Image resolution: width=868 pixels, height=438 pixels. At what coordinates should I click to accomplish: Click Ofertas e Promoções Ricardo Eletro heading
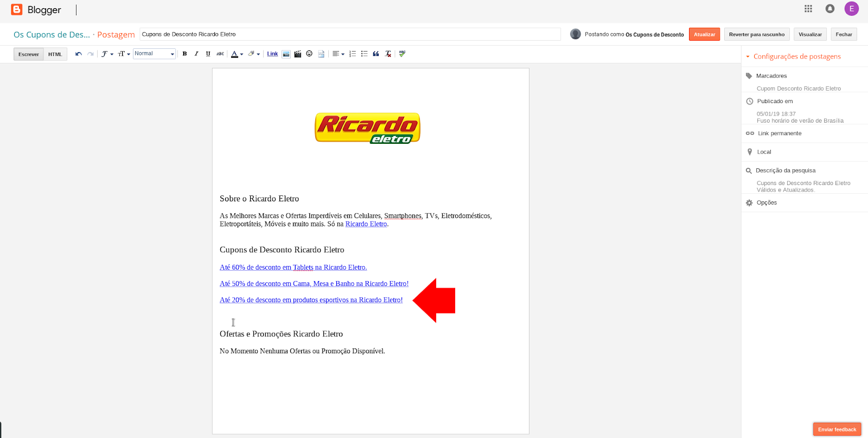tap(281, 334)
